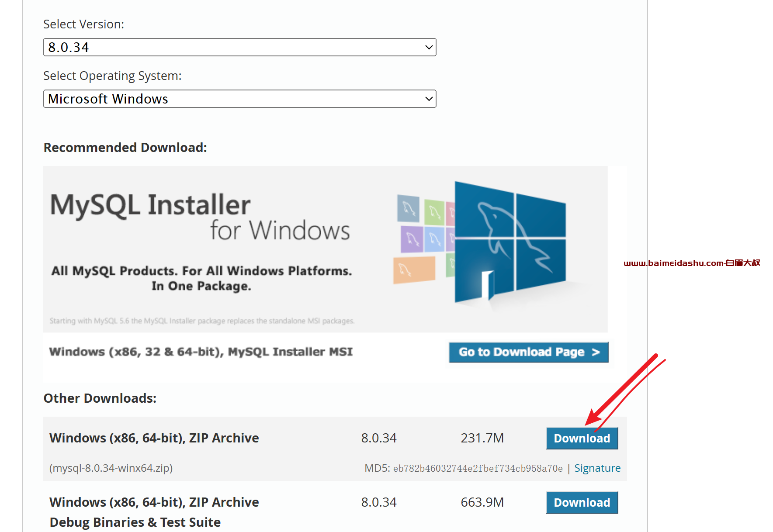Download the 231.7M ZIP Archive

[582, 438]
